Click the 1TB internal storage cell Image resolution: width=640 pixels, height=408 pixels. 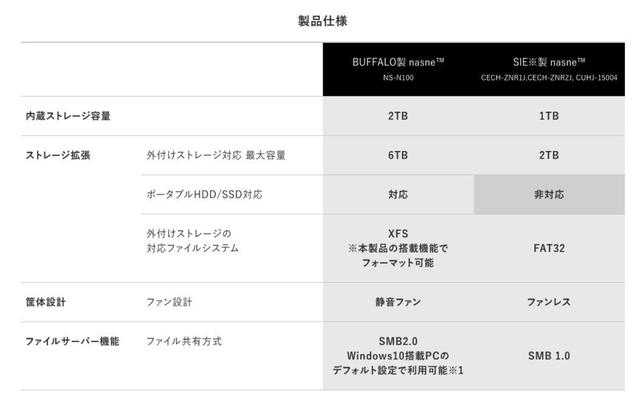[549, 116]
